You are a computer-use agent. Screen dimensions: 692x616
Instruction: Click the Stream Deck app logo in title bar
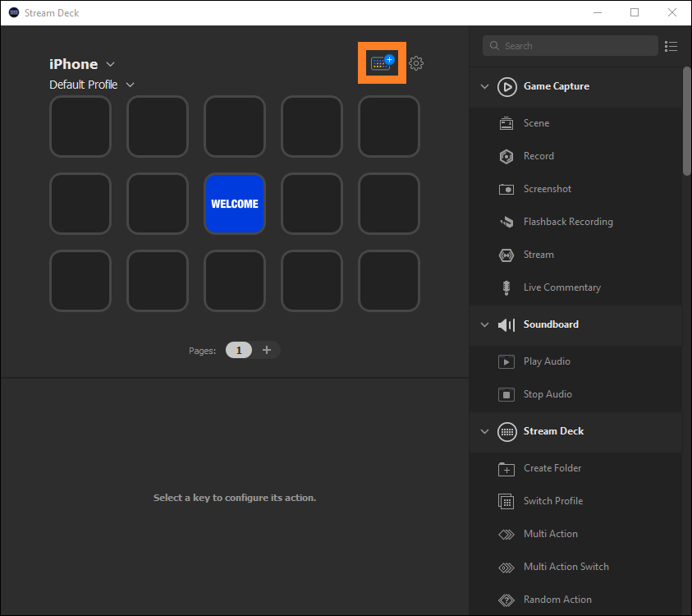pos(14,12)
